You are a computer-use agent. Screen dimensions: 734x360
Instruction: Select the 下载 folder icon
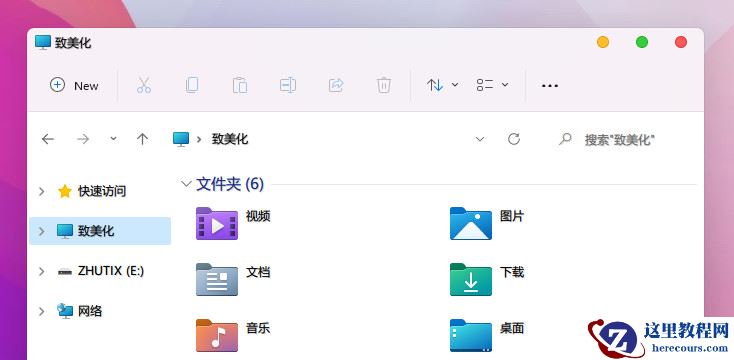tap(471, 279)
